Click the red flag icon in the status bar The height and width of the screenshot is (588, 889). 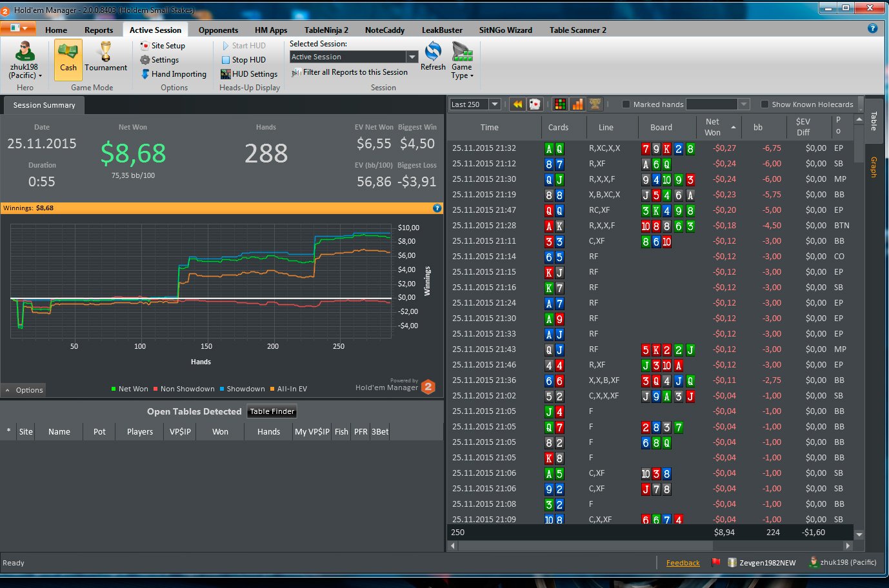(x=715, y=562)
